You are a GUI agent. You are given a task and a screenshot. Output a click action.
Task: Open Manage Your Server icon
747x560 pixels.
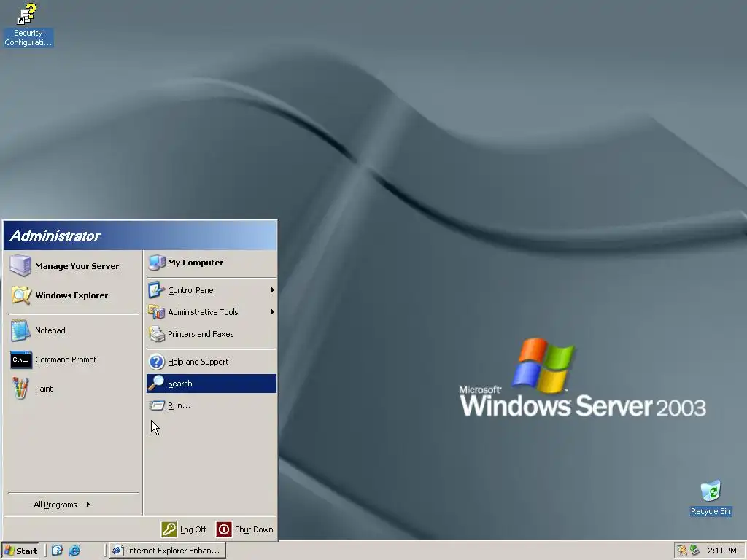pos(20,265)
